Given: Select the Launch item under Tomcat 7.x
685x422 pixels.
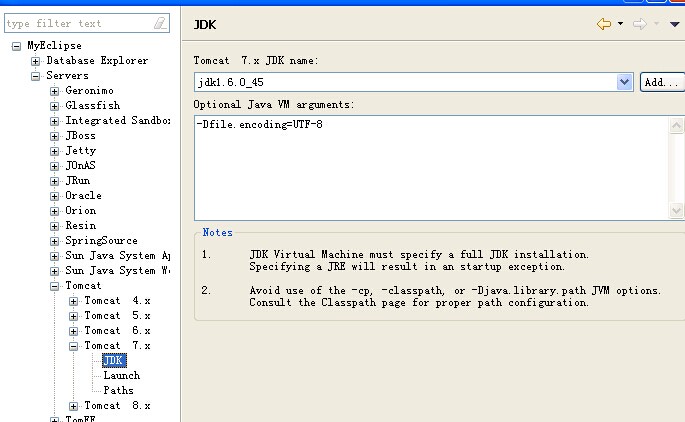Looking at the screenshot, I should [x=121, y=375].
